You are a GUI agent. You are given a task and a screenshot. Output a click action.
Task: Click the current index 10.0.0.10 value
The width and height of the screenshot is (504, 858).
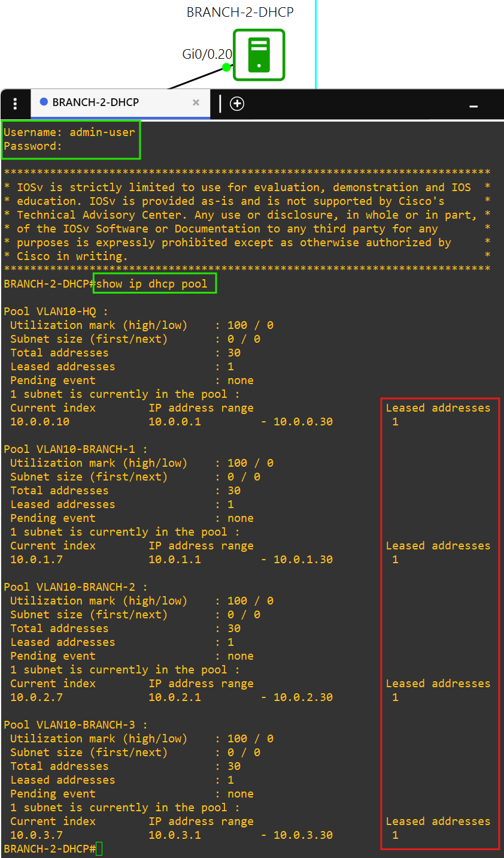[40, 421]
